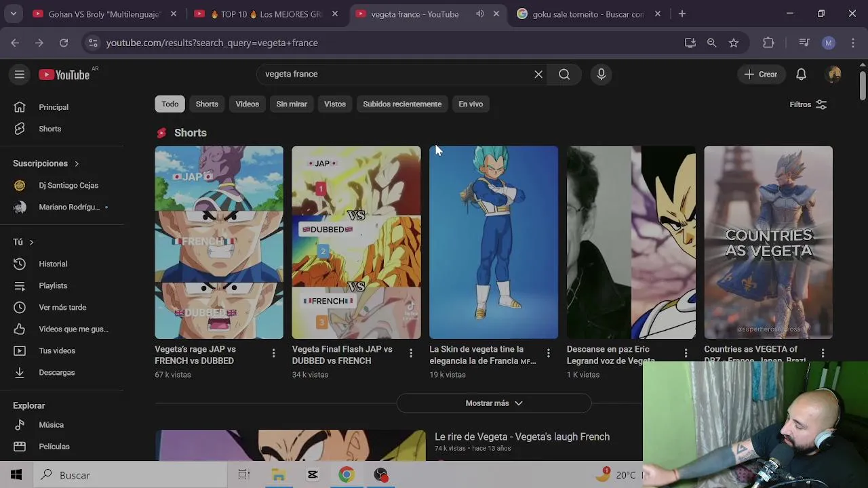The image size is (868, 488).
Task: Click the magnifier search button
Action: coord(564,75)
